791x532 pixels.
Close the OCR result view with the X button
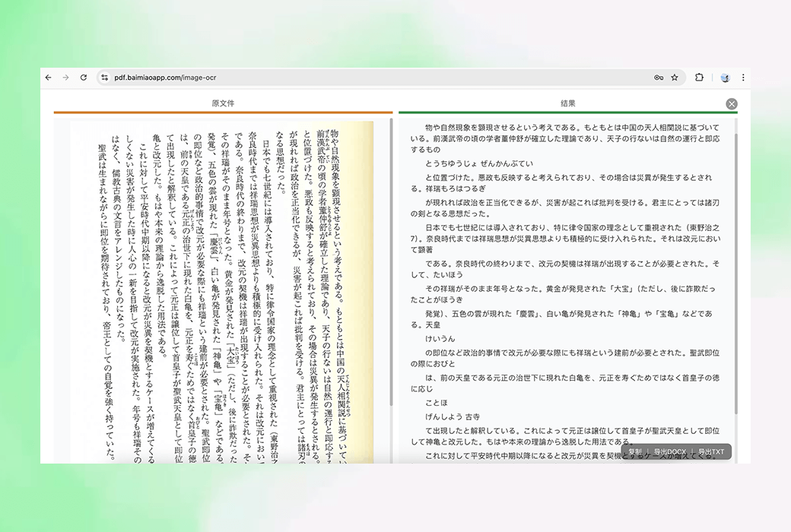pos(732,104)
